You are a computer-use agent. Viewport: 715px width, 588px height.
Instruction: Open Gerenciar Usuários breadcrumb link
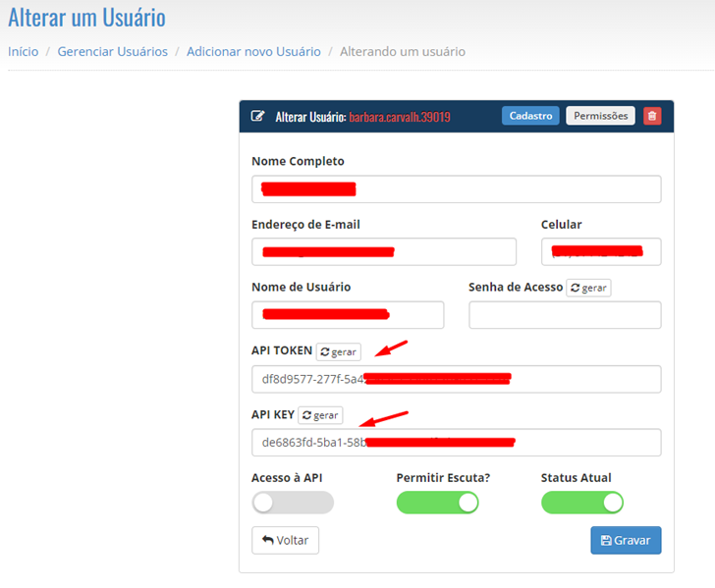click(112, 51)
